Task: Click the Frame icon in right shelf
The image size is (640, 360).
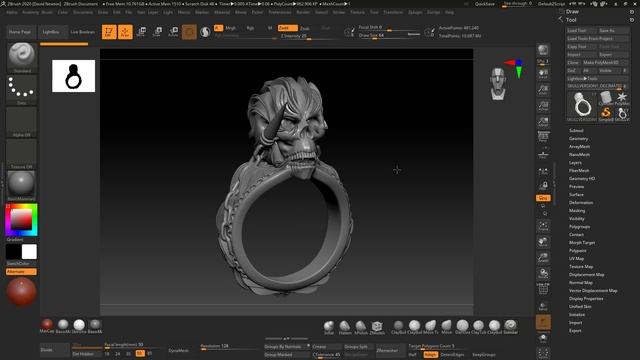Action: click(x=543, y=226)
